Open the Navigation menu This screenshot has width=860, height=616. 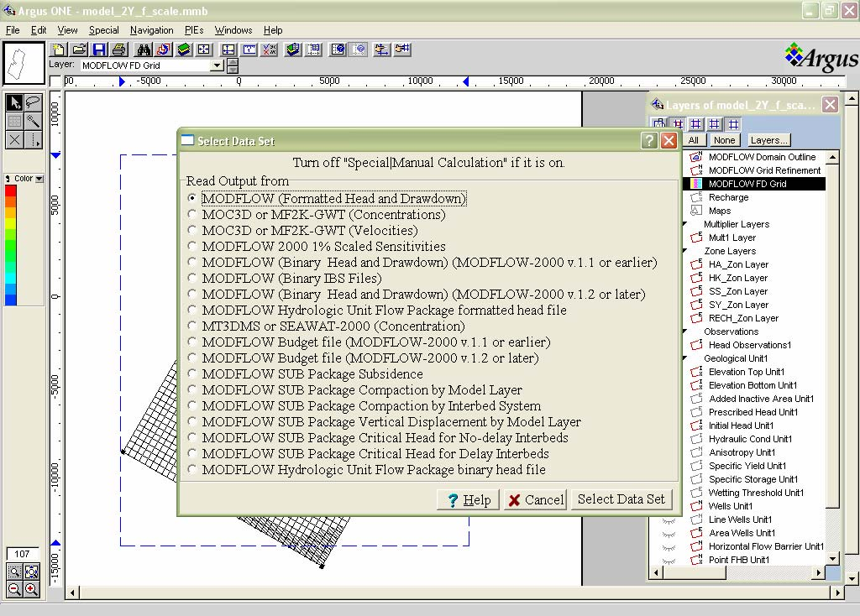(151, 30)
